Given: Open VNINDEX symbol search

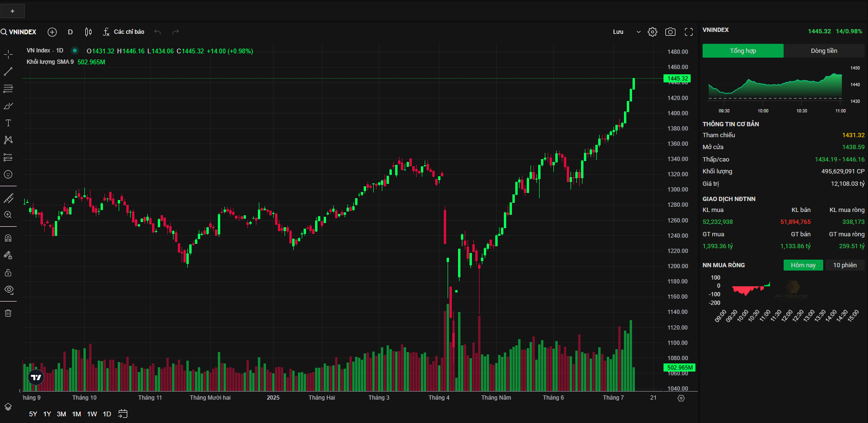Looking at the screenshot, I should click(x=19, y=32).
